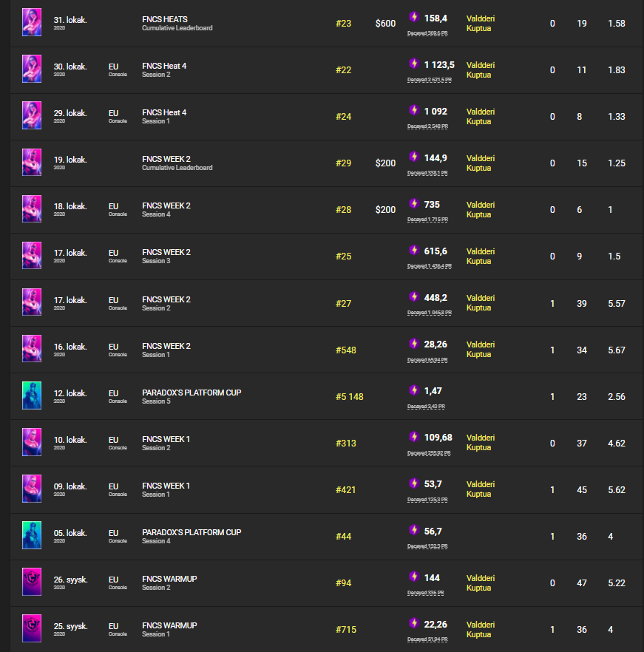Image resolution: width=644 pixels, height=652 pixels.
Task: Open the FNCS WARMUP Session 1 thumbnail
Action: pyautogui.click(x=32, y=628)
